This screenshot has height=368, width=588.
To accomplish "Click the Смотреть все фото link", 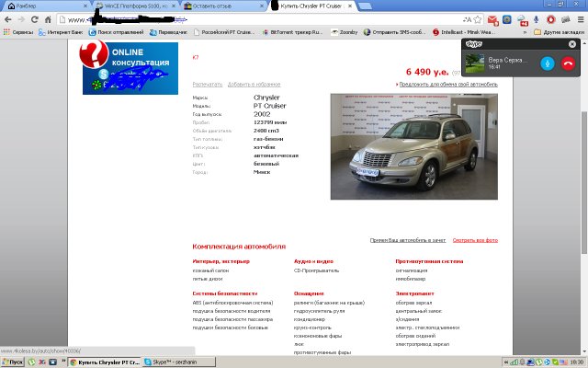I will pos(475,240).
